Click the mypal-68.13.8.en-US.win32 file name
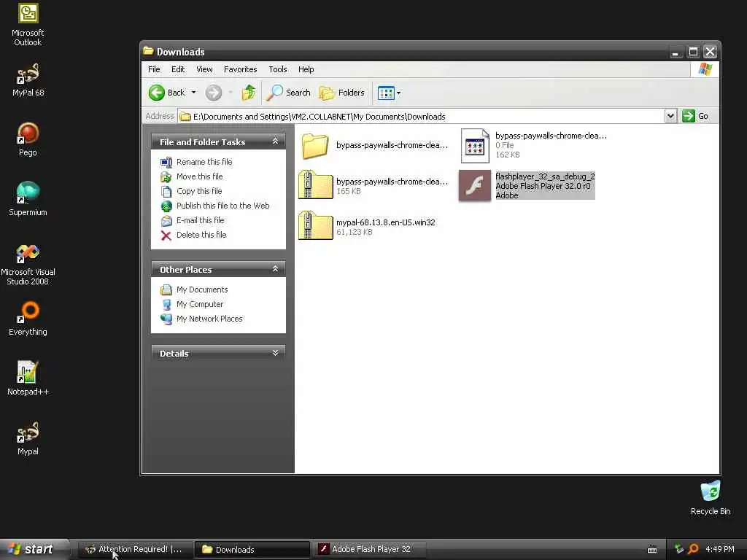This screenshot has width=747, height=560. [385, 222]
